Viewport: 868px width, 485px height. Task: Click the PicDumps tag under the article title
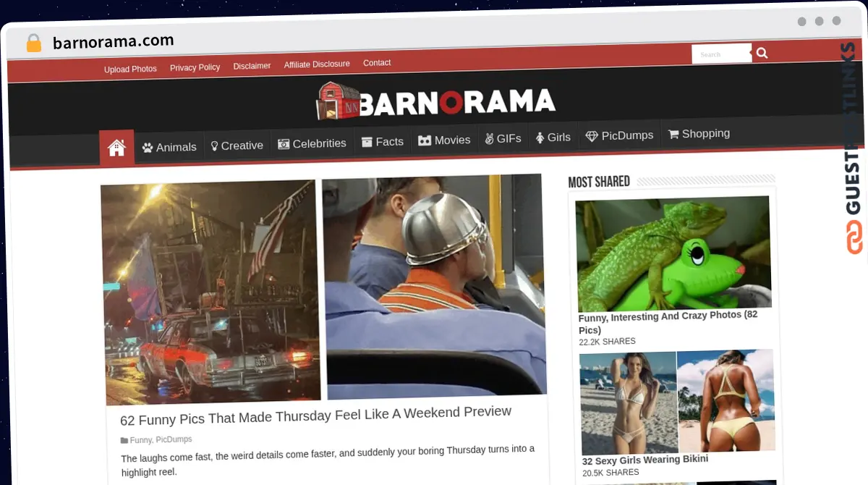point(174,439)
